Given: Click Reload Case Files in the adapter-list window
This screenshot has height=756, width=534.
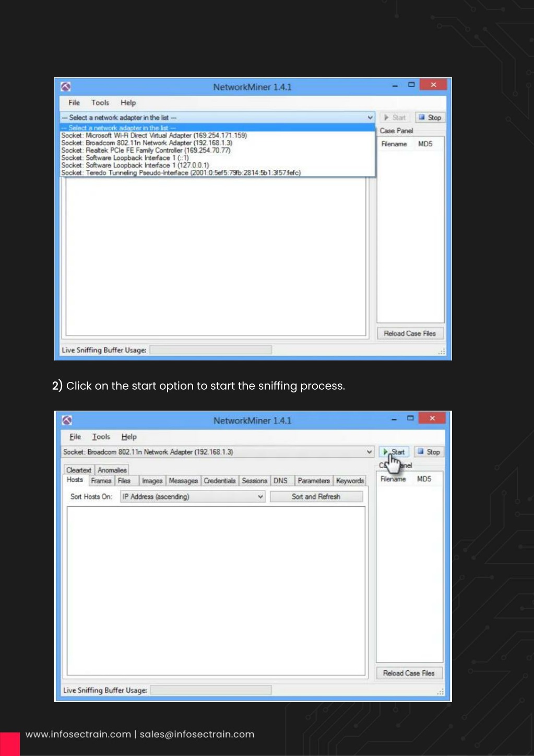Looking at the screenshot, I should pyautogui.click(x=410, y=333).
